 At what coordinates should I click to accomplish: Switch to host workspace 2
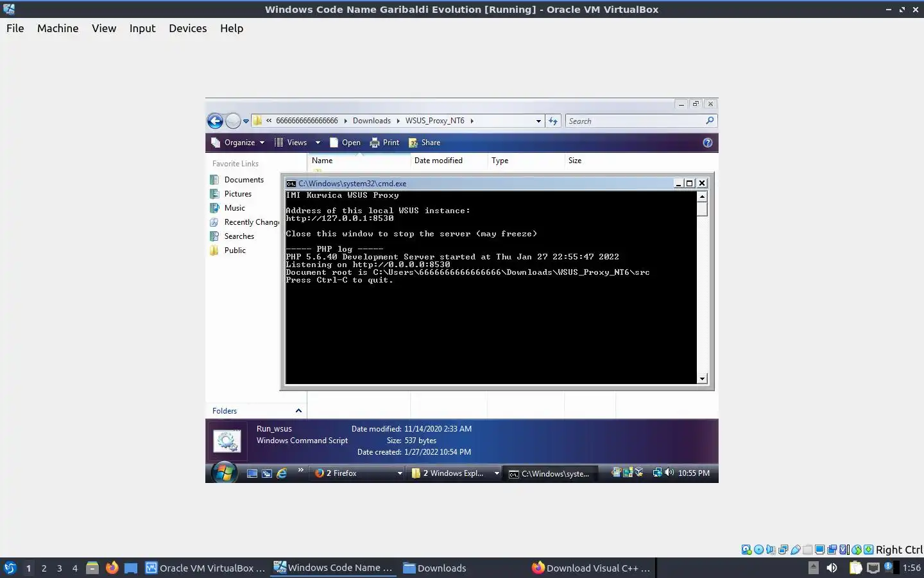tap(44, 568)
